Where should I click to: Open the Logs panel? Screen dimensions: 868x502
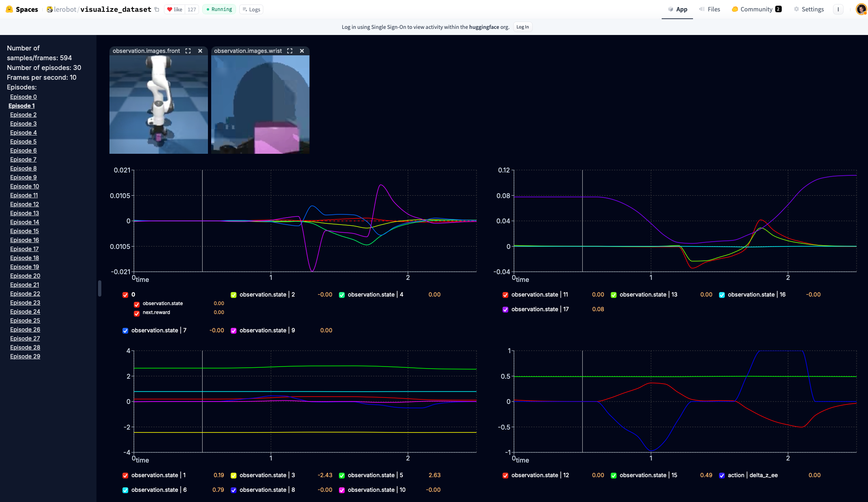tap(251, 9)
